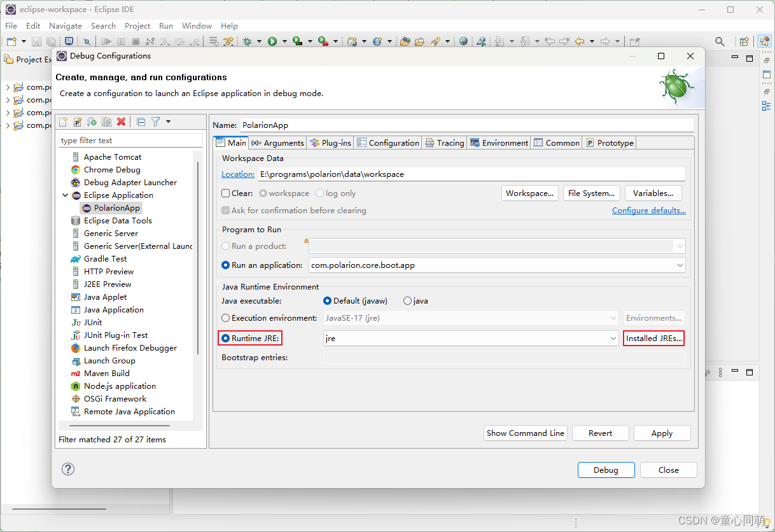Click the Open Type icon in the Eclipse toolbar

click(x=405, y=41)
